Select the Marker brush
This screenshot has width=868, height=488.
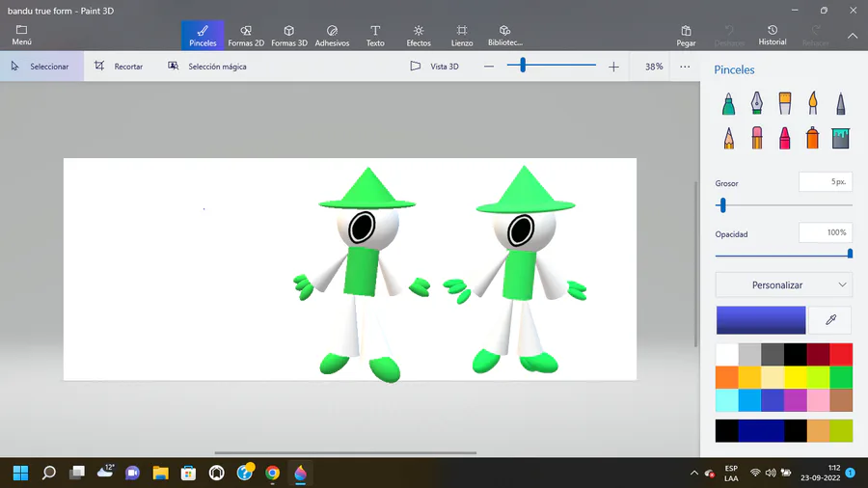pos(728,103)
